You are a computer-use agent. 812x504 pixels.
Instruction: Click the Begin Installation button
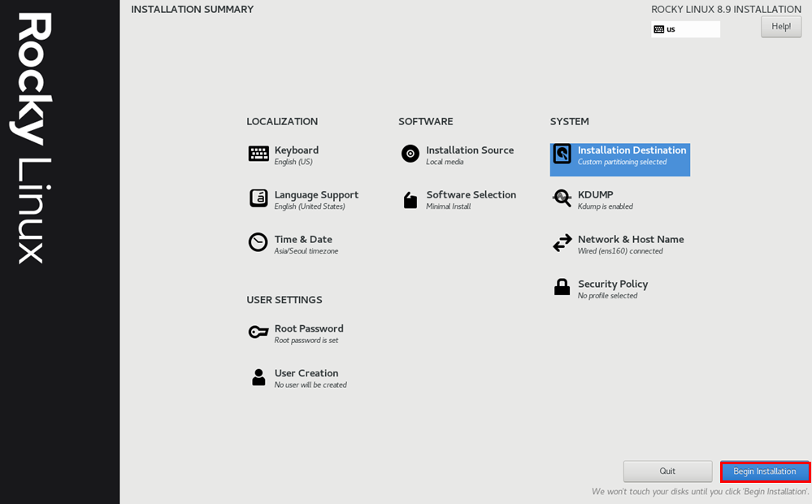(x=765, y=471)
